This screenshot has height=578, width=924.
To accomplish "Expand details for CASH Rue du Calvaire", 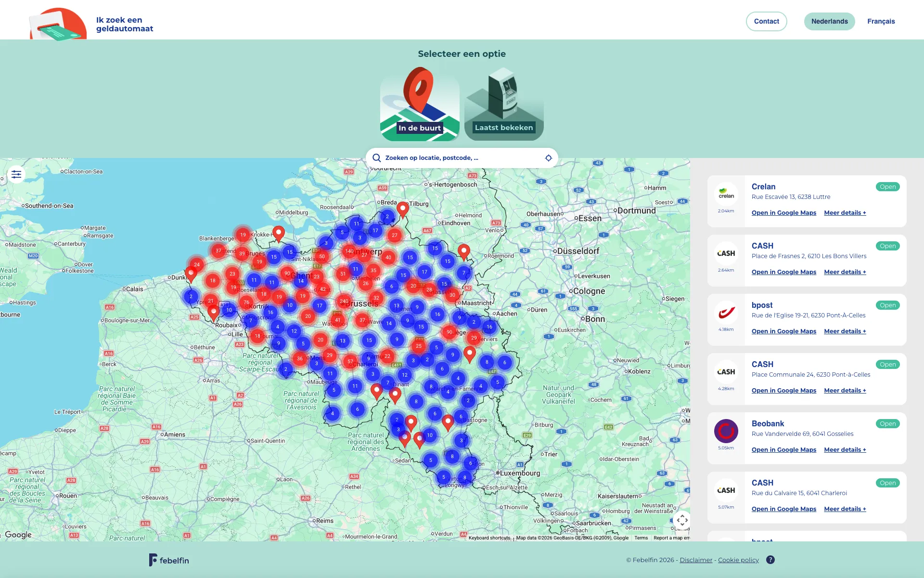I will coord(845,509).
